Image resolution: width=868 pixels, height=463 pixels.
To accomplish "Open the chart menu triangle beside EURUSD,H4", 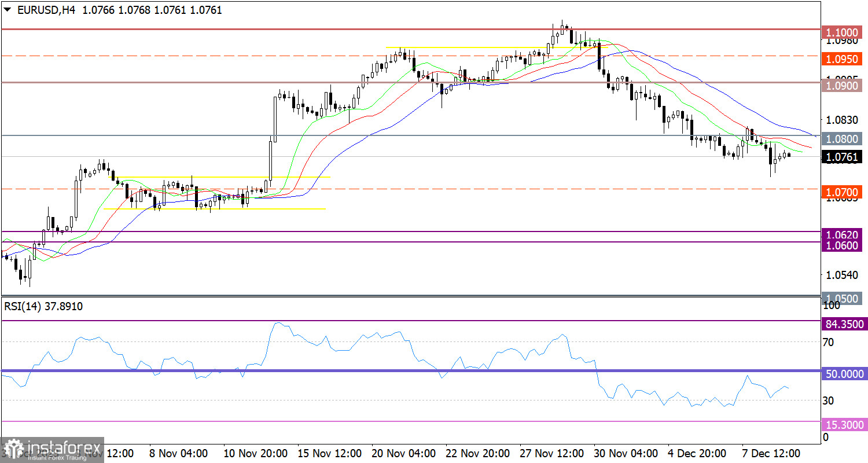I will click(8, 10).
